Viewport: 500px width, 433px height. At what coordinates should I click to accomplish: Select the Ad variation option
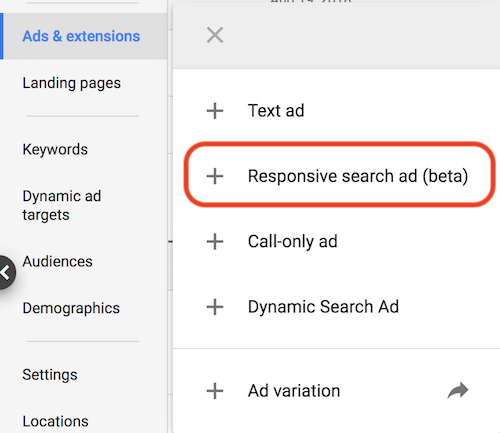(294, 391)
